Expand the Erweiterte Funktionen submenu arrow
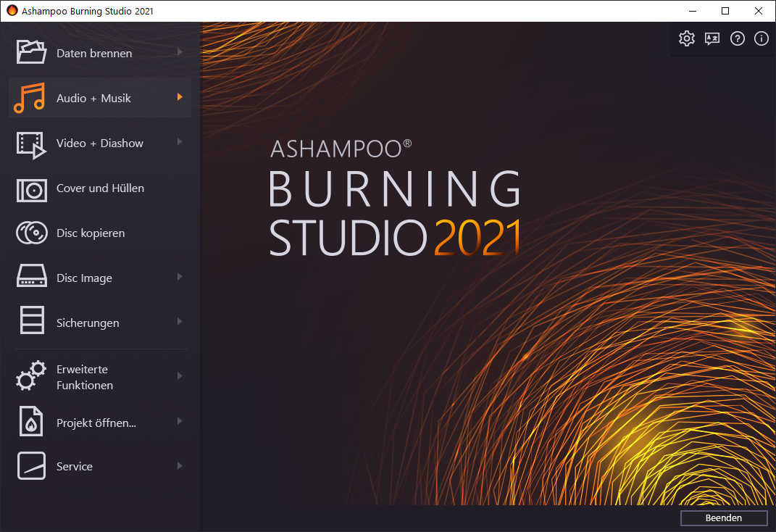 tap(180, 376)
